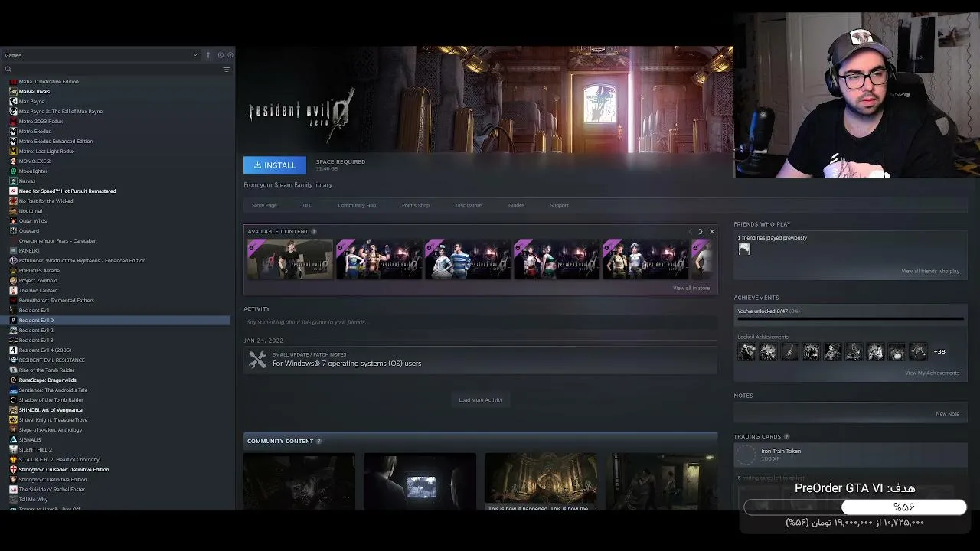Viewport: 980px width, 551px height.
Task: Open the Support tab
Action: point(559,205)
